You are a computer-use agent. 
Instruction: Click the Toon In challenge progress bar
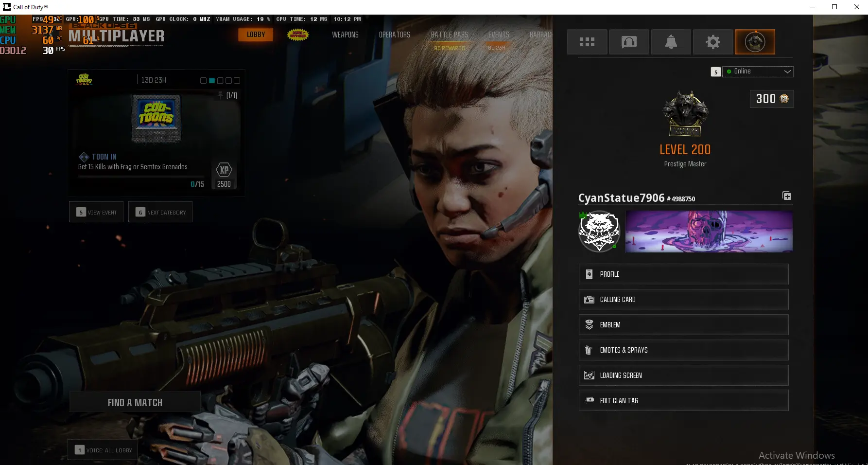141,177
